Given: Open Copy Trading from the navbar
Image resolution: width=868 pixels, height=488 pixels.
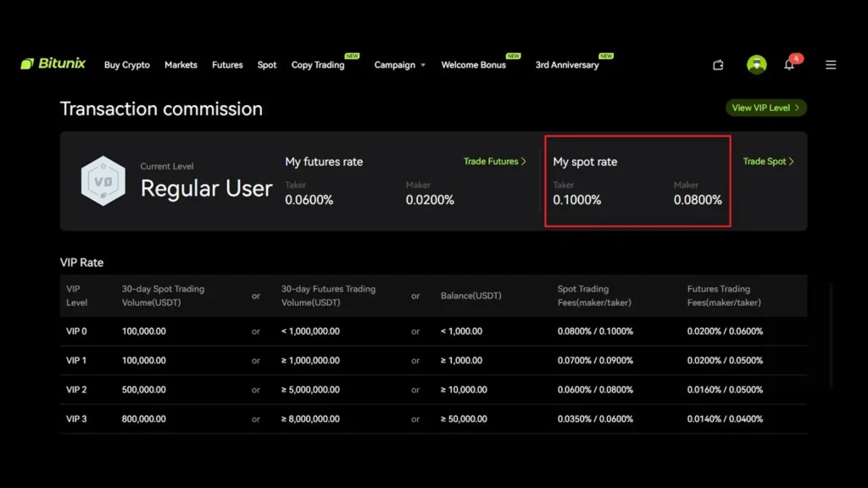Looking at the screenshot, I should click(x=318, y=65).
